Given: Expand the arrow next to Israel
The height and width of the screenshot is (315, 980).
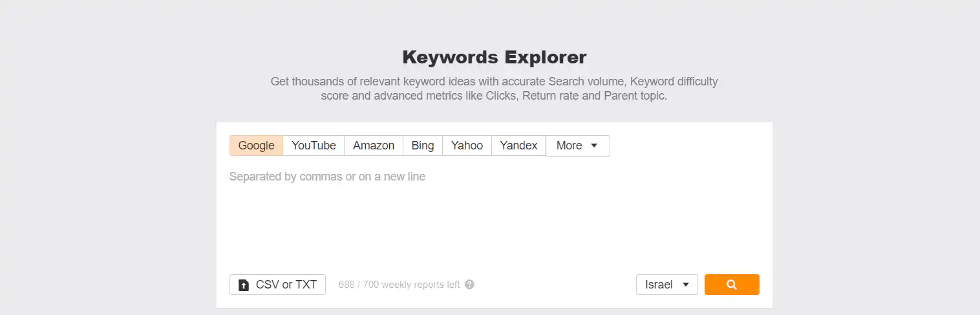Looking at the screenshot, I should [x=686, y=285].
